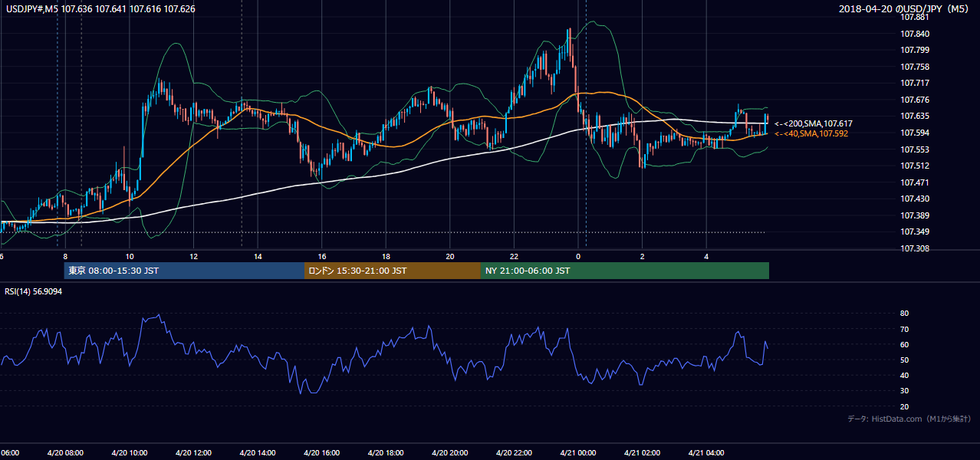Click hour label 22 under price chart

pos(514,257)
